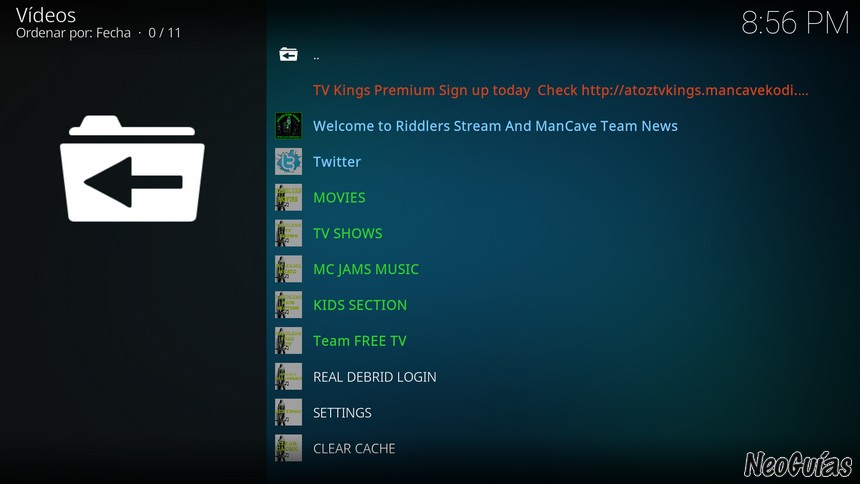
Task: Click the Ordenar por: Fecha sort label
Action: click(73, 33)
